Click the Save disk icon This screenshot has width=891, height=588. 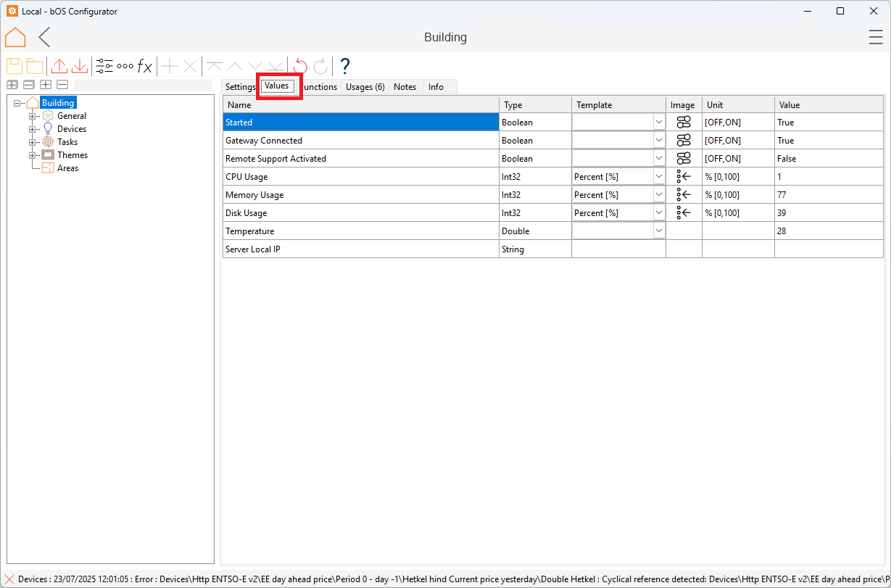pyautogui.click(x=14, y=66)
